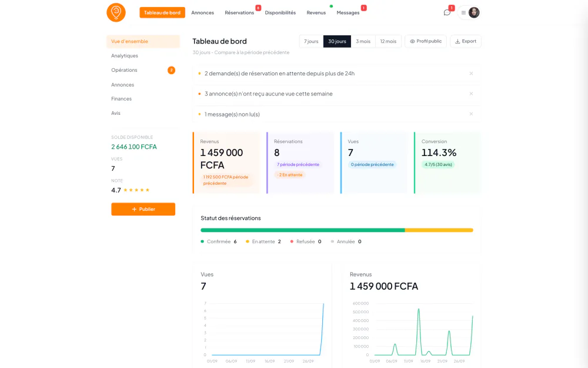Click the orange location-pin logo
This screenshot has width=588, height=368.
pyautogui.click(x=116, y=12)
